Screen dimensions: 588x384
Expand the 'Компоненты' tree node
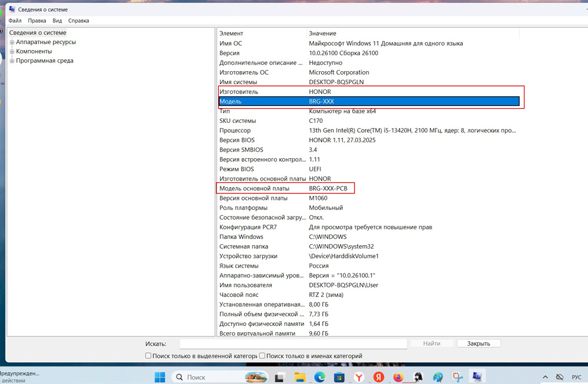coord(12,52)
